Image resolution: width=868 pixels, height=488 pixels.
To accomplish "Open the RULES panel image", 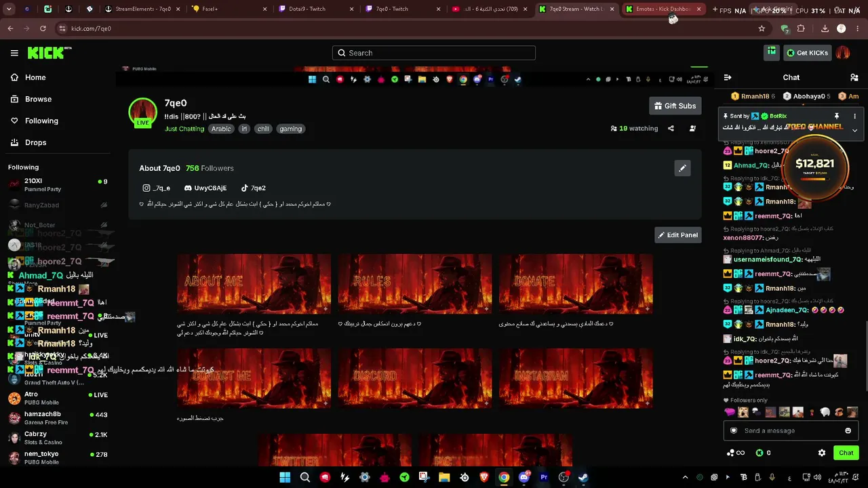I will (415, 283).
